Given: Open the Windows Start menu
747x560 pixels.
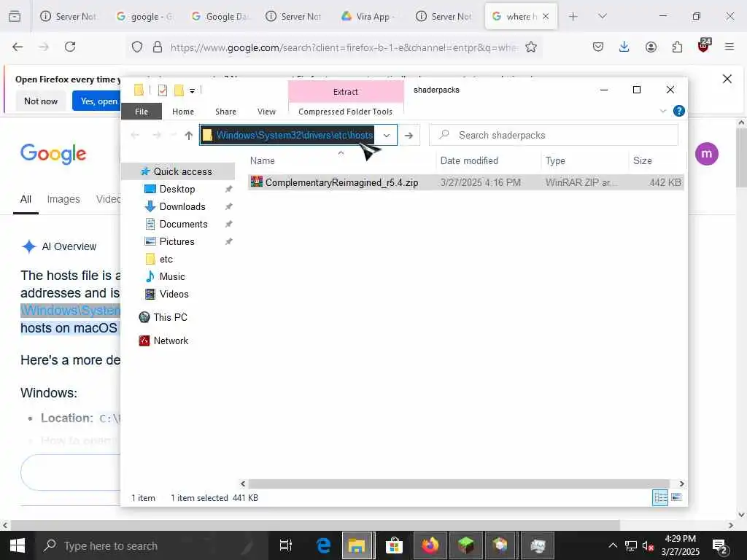Looking at the screenshot, I should [18, 545].
